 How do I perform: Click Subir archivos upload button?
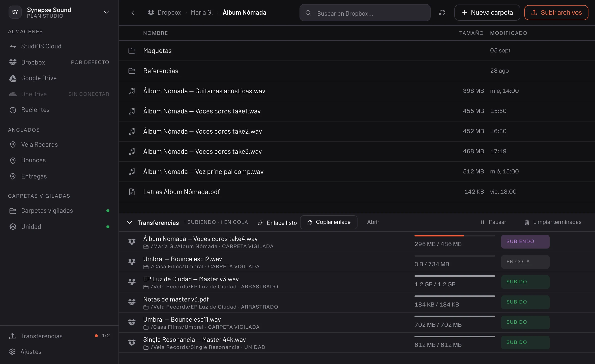(556, 13)
